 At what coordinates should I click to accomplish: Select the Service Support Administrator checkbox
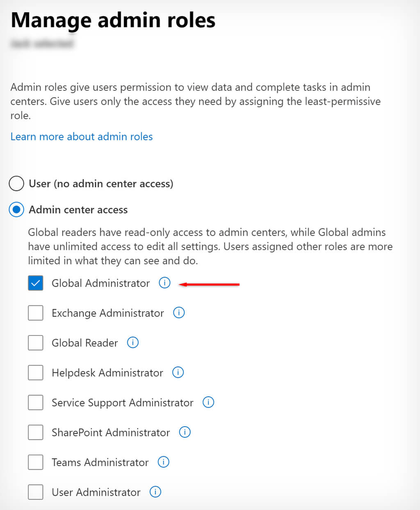[x=36, y=402]
